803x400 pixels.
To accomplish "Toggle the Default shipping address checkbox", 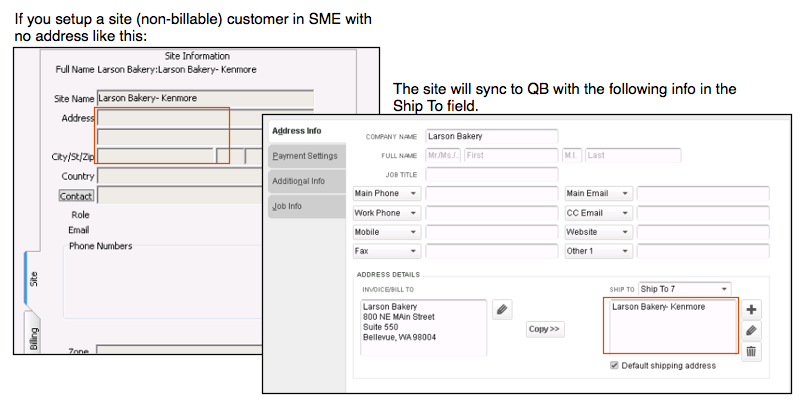I will click(613, 366).
